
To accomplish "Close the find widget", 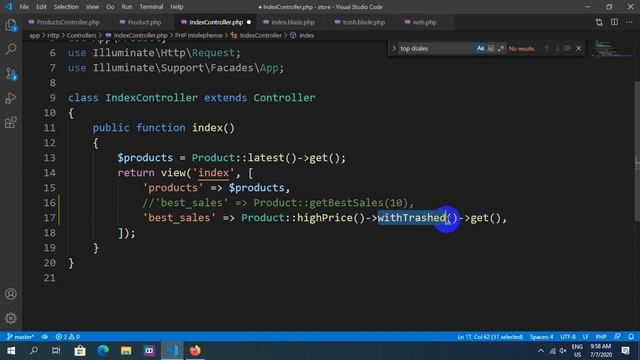I will [578, 49].
